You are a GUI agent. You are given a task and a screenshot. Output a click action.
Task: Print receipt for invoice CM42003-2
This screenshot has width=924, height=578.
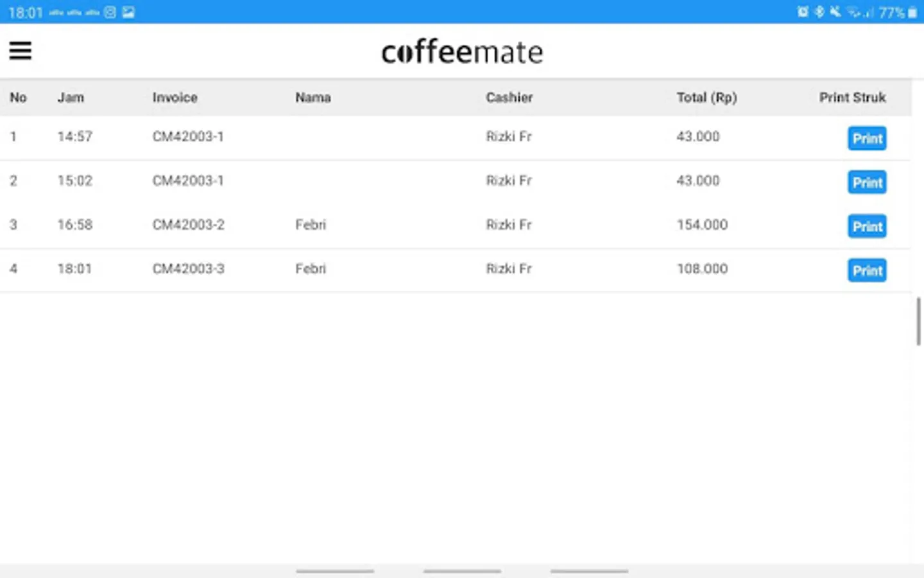(x=867, y=226)
